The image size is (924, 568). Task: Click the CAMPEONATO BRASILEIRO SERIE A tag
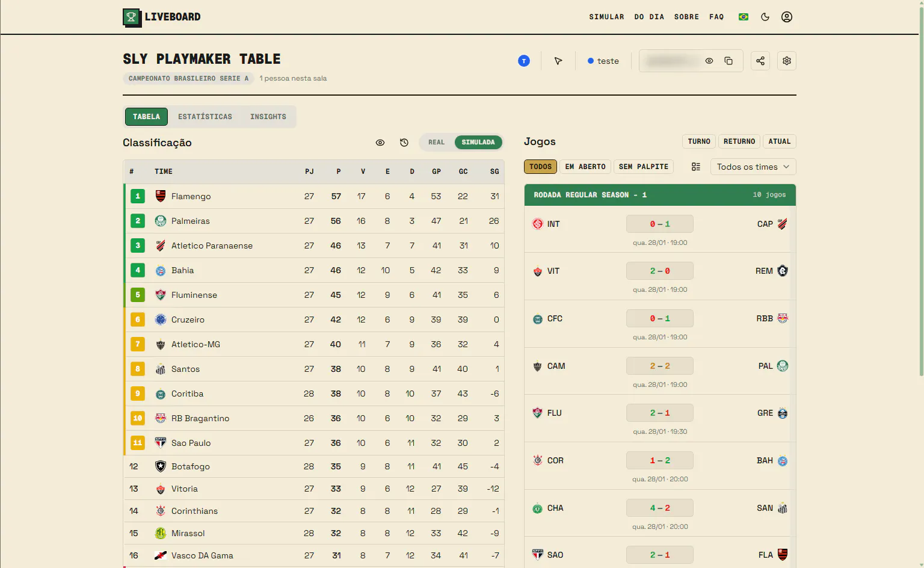(x=188, y=78)
